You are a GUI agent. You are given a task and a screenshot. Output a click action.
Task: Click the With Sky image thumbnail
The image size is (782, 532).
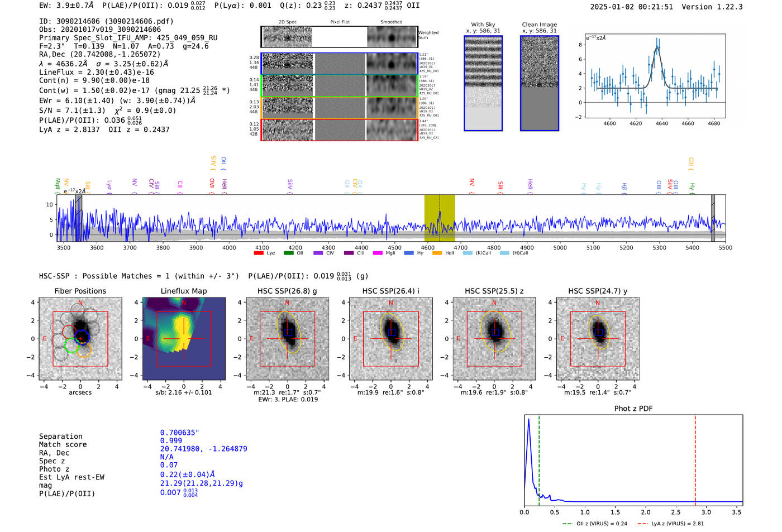pyautogui.click(x=483, y=83)
